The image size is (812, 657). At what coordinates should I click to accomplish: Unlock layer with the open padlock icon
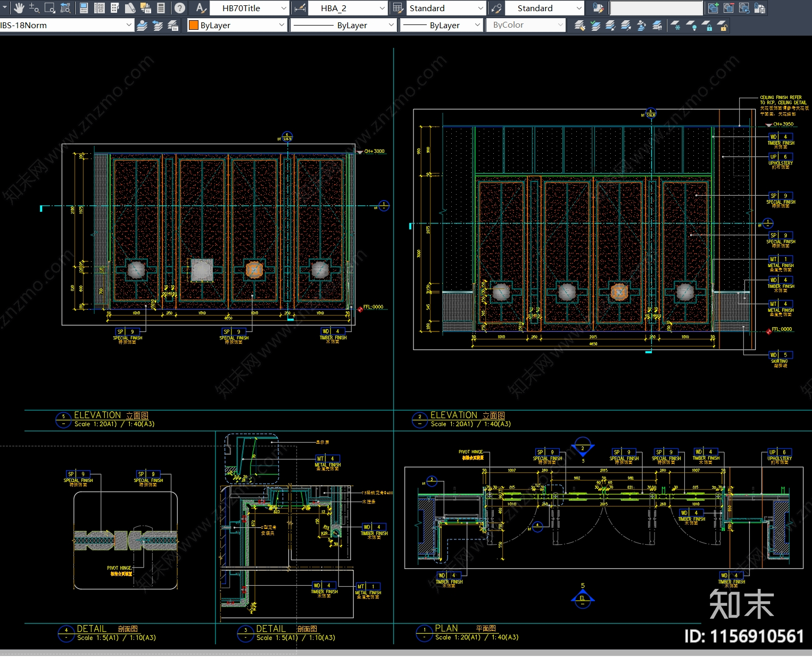(x=722, y=26)
